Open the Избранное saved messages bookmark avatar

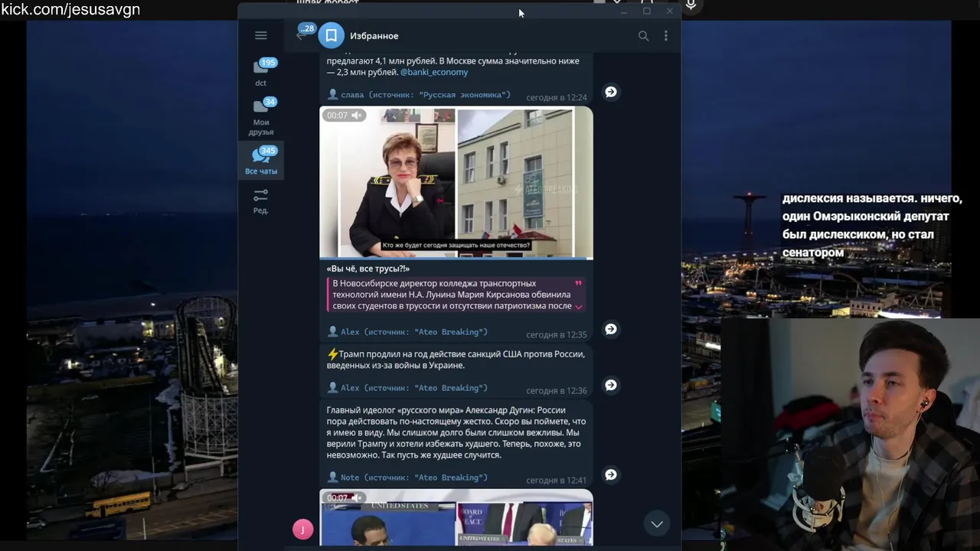click(x=332, y=35)
